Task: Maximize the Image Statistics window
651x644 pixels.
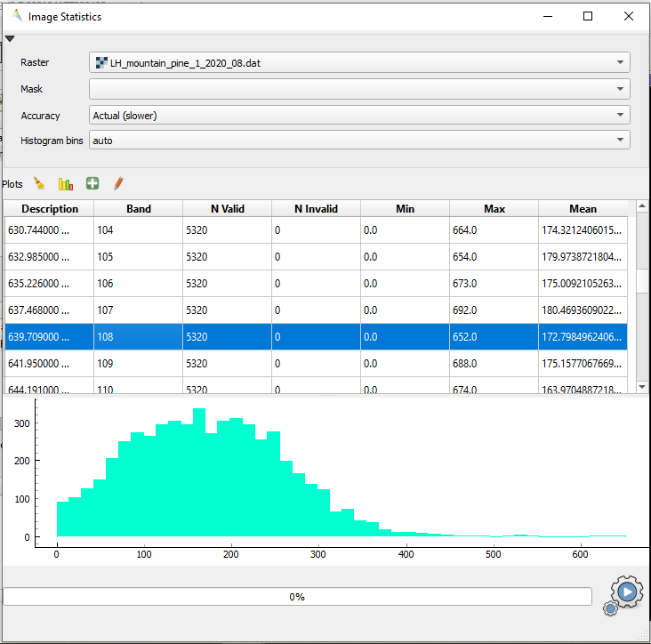Action: point(588,16)
